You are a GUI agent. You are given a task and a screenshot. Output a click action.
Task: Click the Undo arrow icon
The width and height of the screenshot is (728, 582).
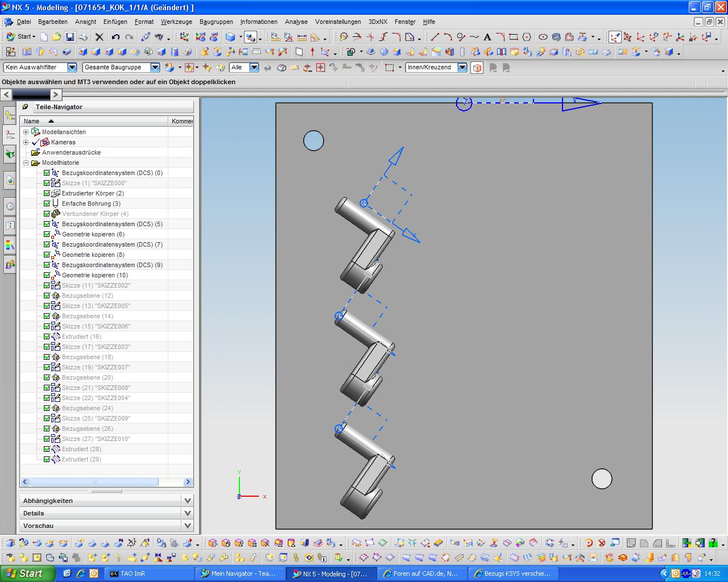[115, 37]
